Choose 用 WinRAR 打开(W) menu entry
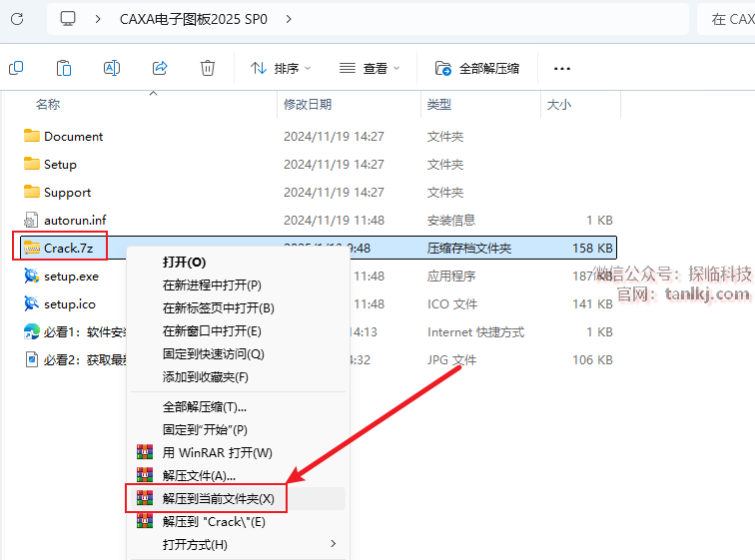Screen dimensions: 755x560 [217, 453]
